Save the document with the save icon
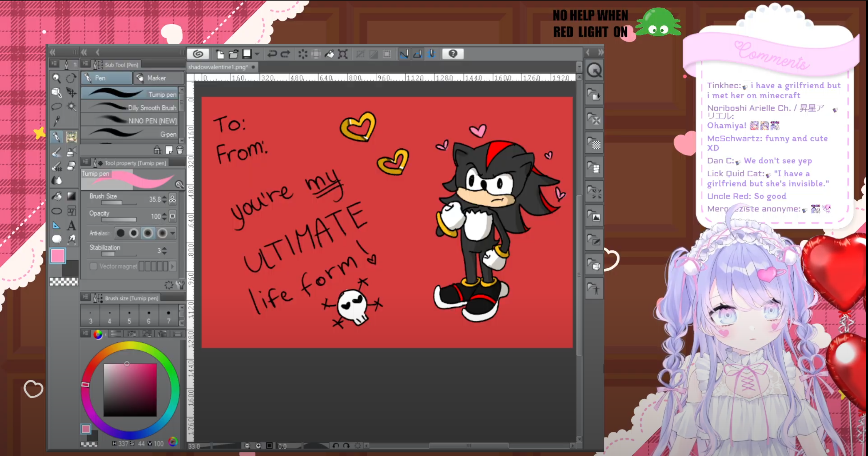This screenshot has height=456, width=868. point(247,54)
